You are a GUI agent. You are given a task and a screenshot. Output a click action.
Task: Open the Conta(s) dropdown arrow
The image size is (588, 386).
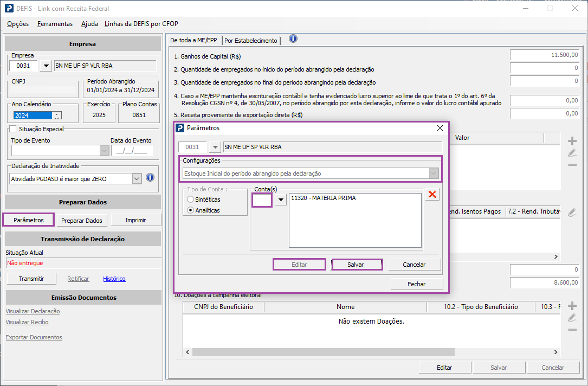pos(280,200)
